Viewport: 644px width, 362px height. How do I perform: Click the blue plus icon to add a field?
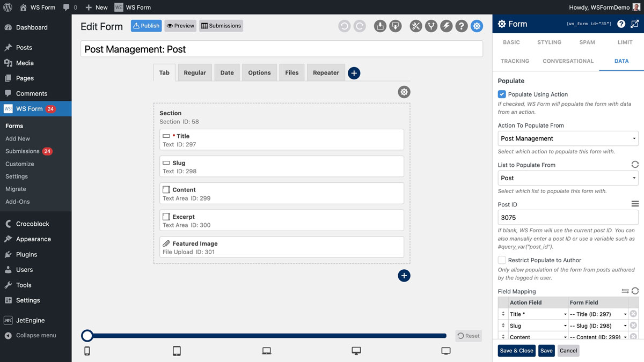click(354, 72)
